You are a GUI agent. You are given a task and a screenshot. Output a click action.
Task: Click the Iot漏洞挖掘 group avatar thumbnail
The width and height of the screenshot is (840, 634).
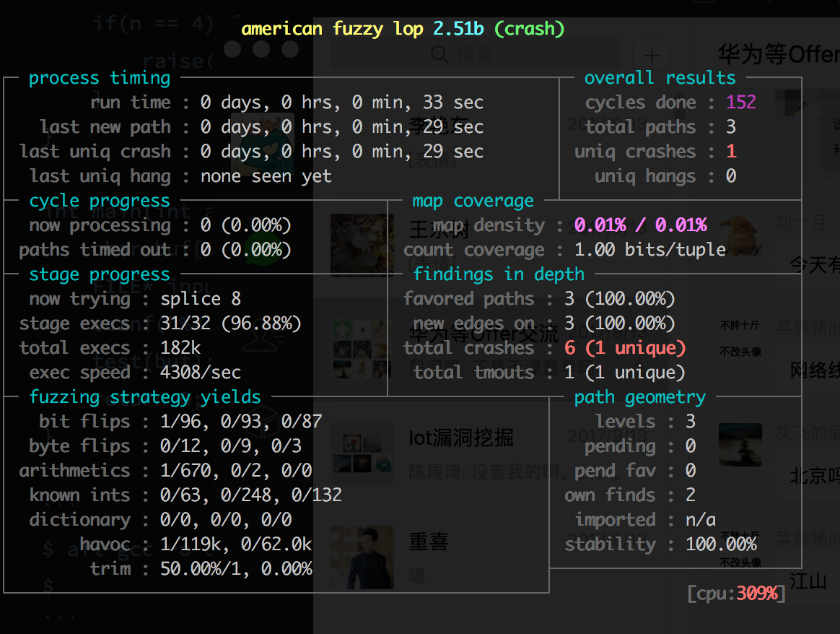(x=362, y=453)
